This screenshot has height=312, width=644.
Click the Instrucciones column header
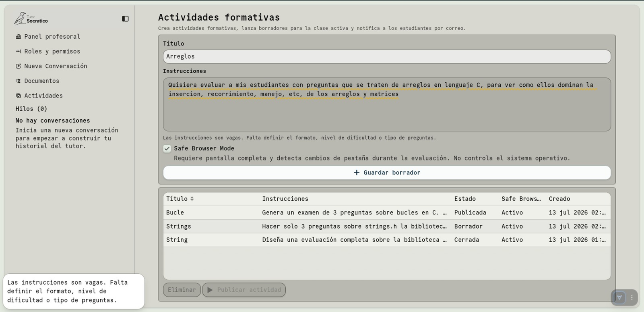(285, 199)
